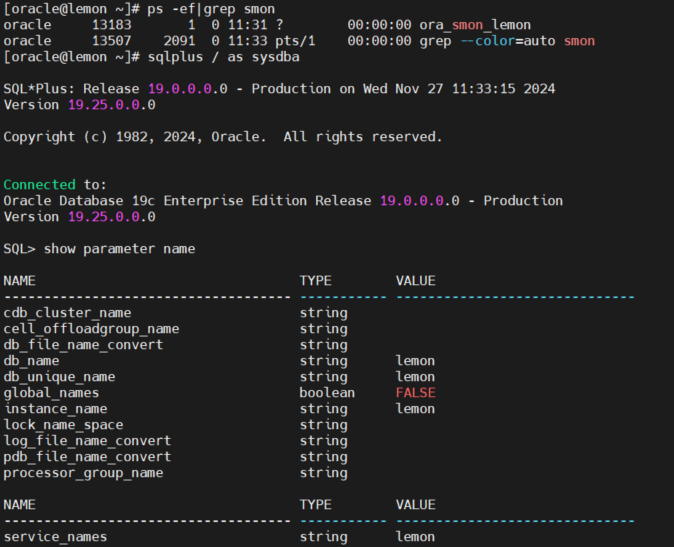
Task: Click value 'lemon' of db_unique_name
Action: coord(415,377)
